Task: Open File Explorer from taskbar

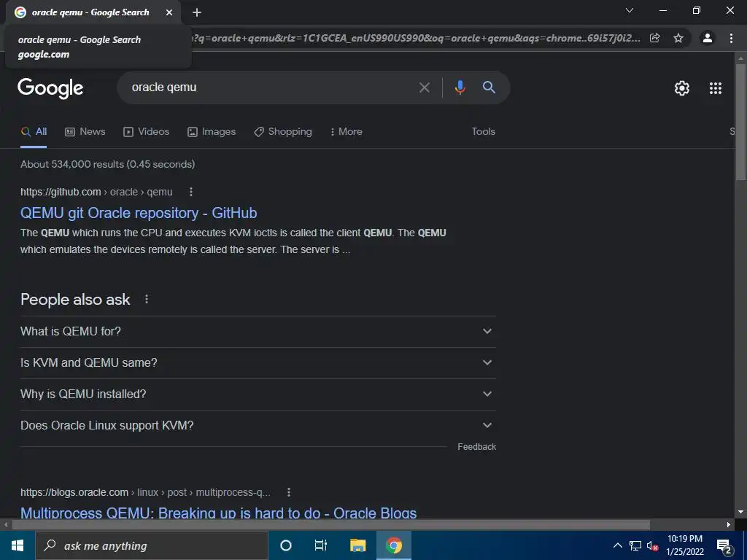Action: (357, 545)
